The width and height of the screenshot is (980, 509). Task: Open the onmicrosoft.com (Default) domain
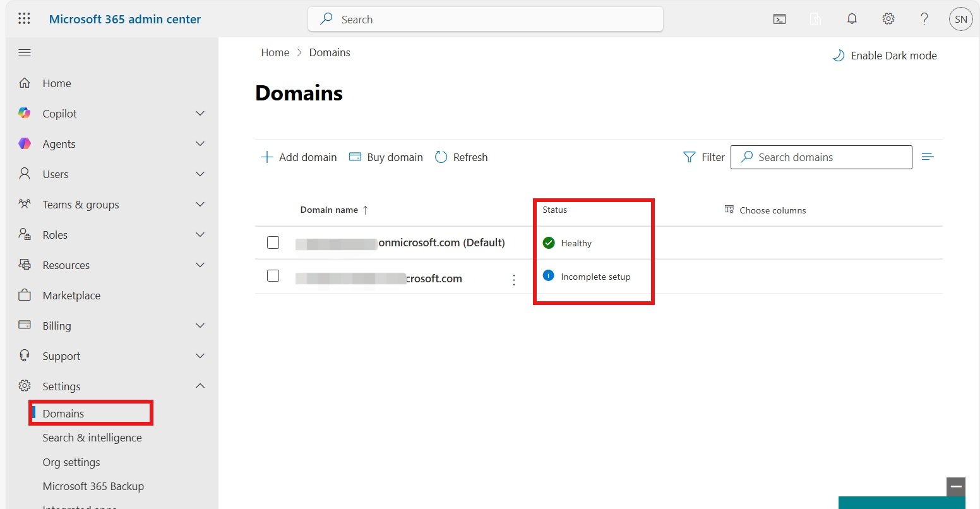tap(400, 243)
